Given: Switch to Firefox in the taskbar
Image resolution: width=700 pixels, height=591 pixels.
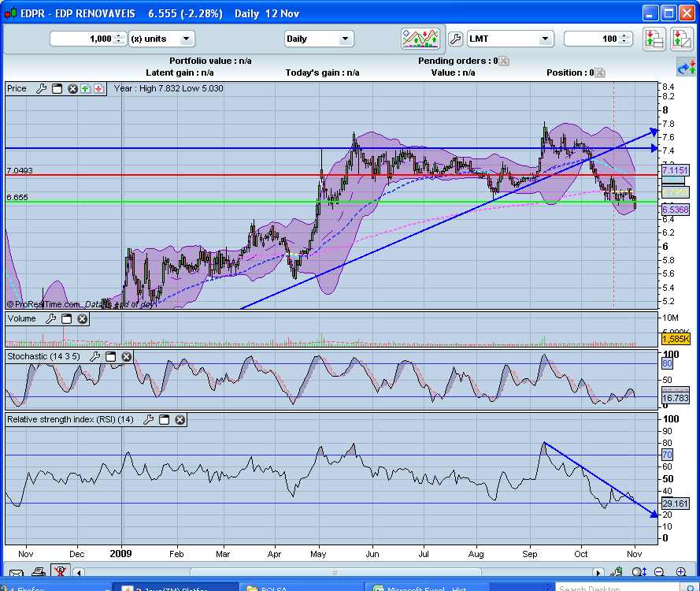Looking at the screenshot, I should pyautogui.click(x=57, y=587).
